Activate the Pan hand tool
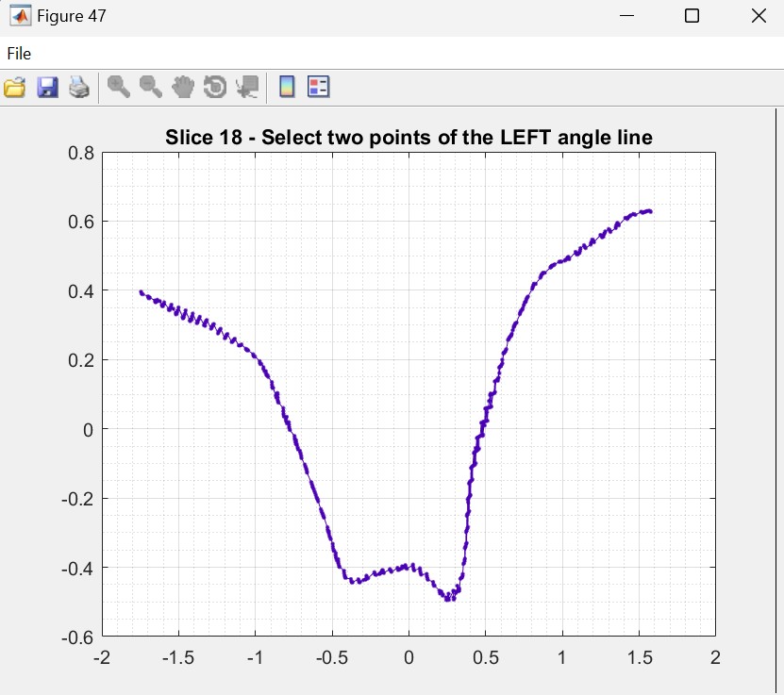 point(183,88)
